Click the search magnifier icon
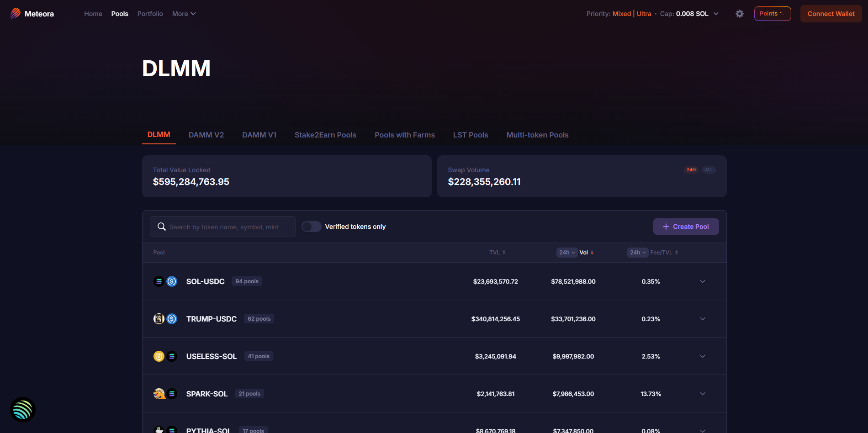This screenshot has height=433, width=868. click(x=161, y=227)
